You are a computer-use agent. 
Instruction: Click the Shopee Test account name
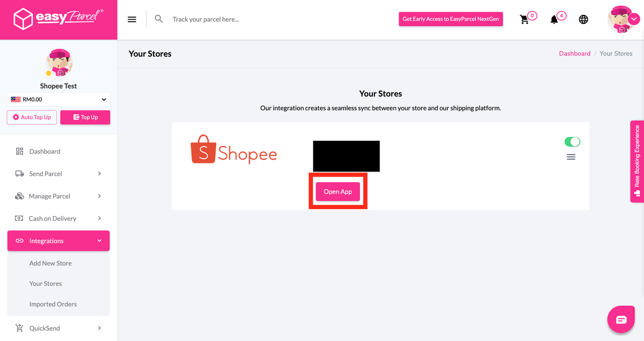click(x=58, y=86)
